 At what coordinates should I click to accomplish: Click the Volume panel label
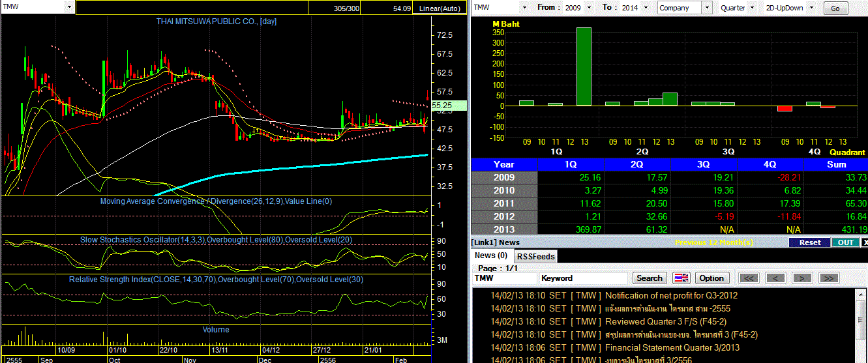pos(216,330)
